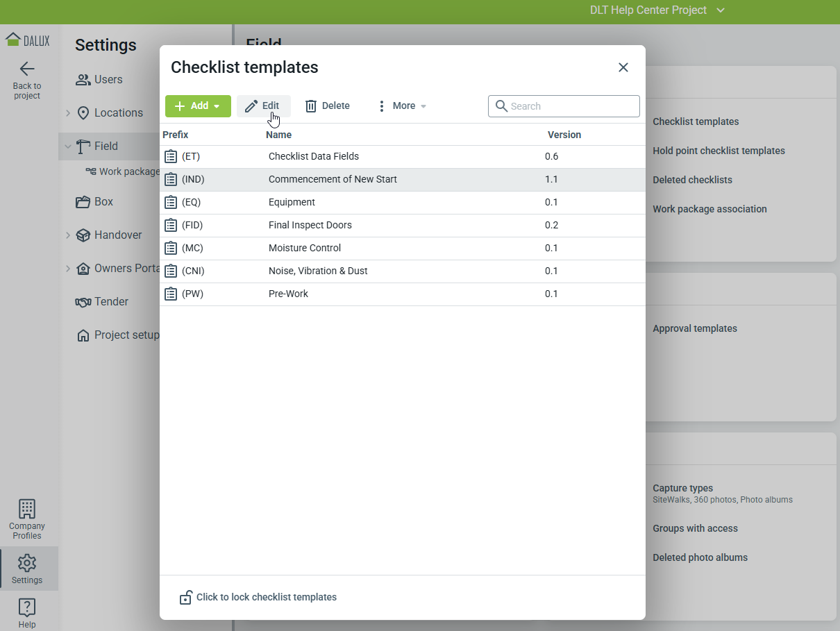Expand the Handover section

pos(68,235)
